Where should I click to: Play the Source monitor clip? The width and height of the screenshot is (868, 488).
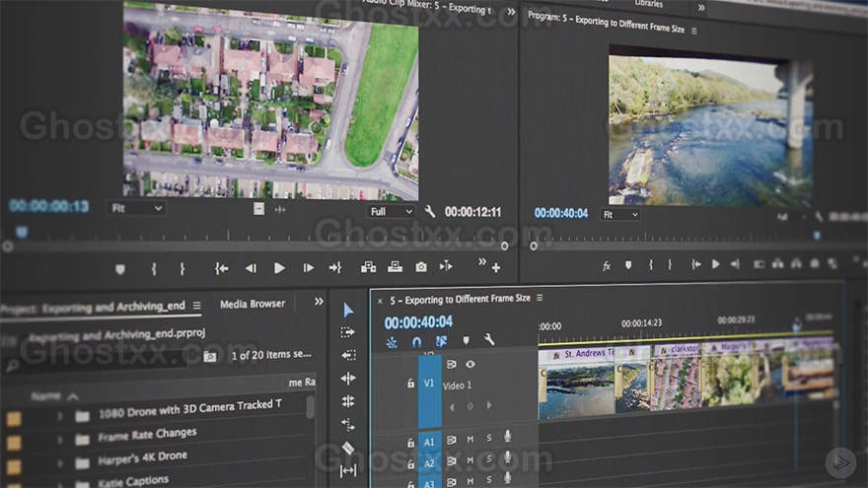pos(279,268)
